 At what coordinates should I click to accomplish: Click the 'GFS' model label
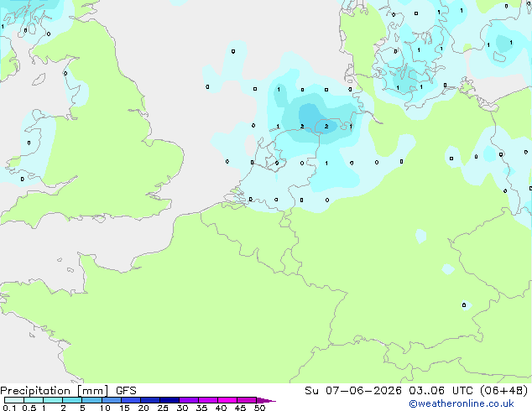(x=126, y=391)
